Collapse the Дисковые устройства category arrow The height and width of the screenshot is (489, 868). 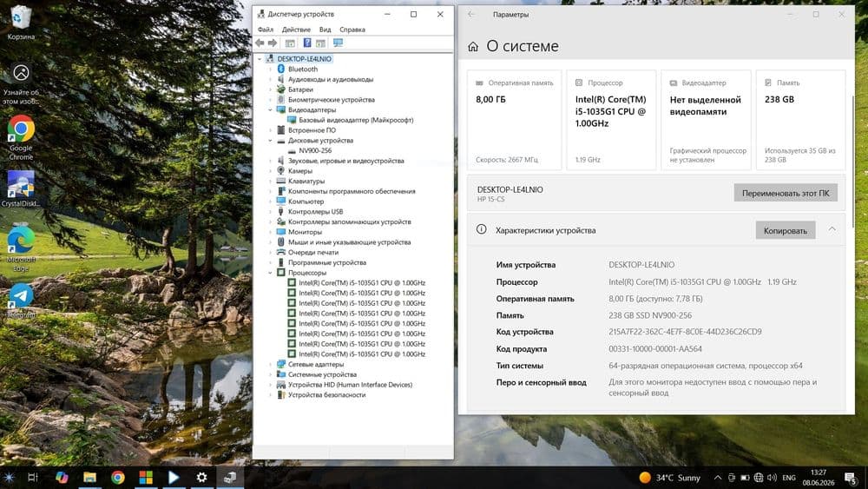point(270,140)
